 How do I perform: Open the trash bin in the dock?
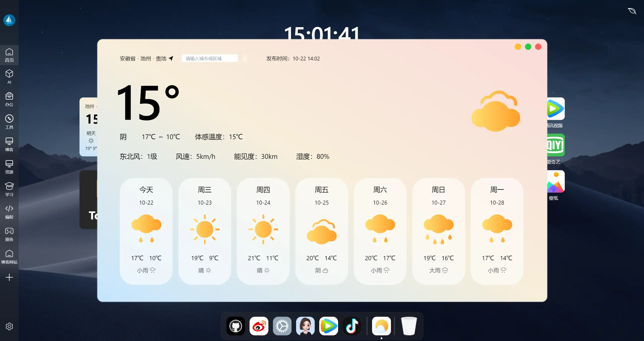click(409, 326)
